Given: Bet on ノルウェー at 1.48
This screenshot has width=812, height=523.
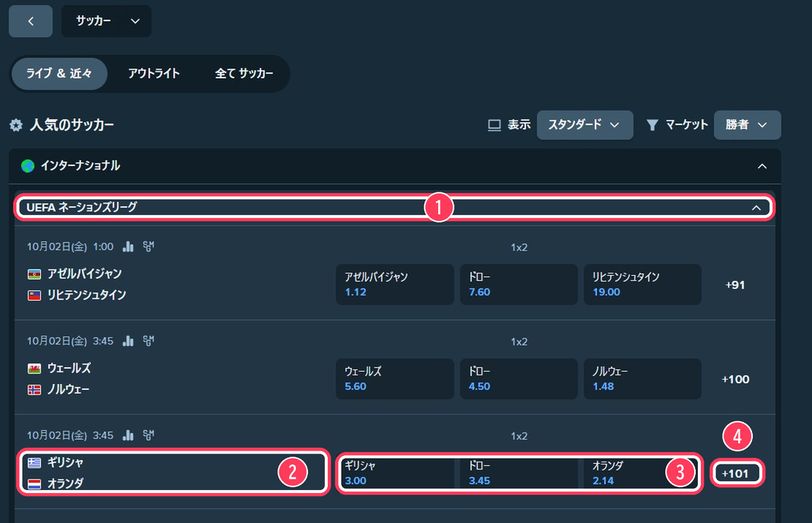Looking at the screenshot, I should tap(642, 378).
